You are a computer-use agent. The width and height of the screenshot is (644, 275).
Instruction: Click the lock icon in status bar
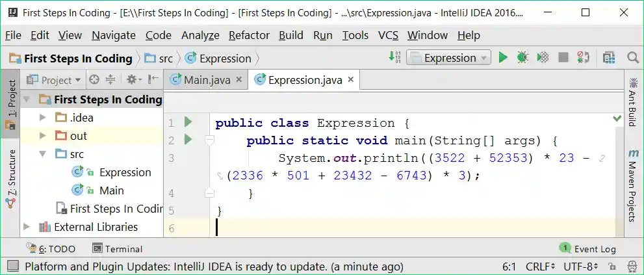[612, 267]
